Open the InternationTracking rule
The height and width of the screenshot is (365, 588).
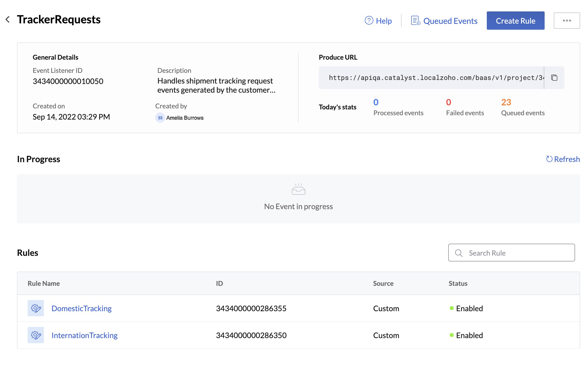pos(84,335)
